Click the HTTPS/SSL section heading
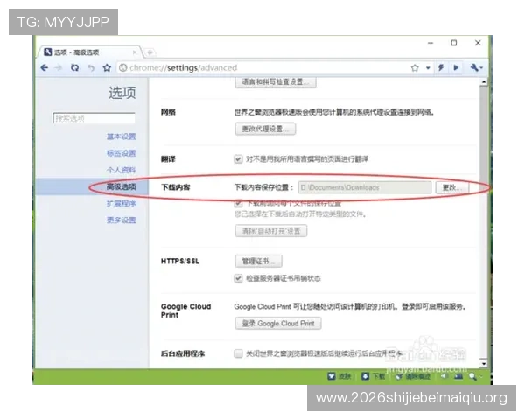 [180, 262]
